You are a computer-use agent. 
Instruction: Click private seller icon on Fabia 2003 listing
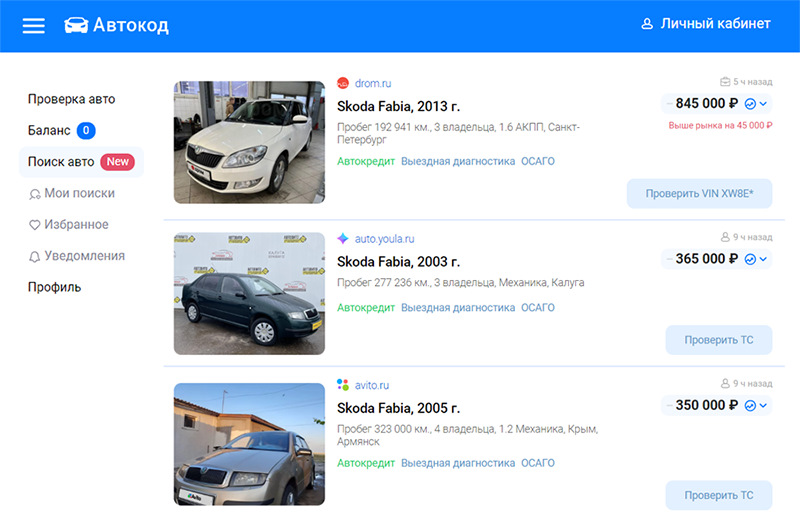point(725,237)
